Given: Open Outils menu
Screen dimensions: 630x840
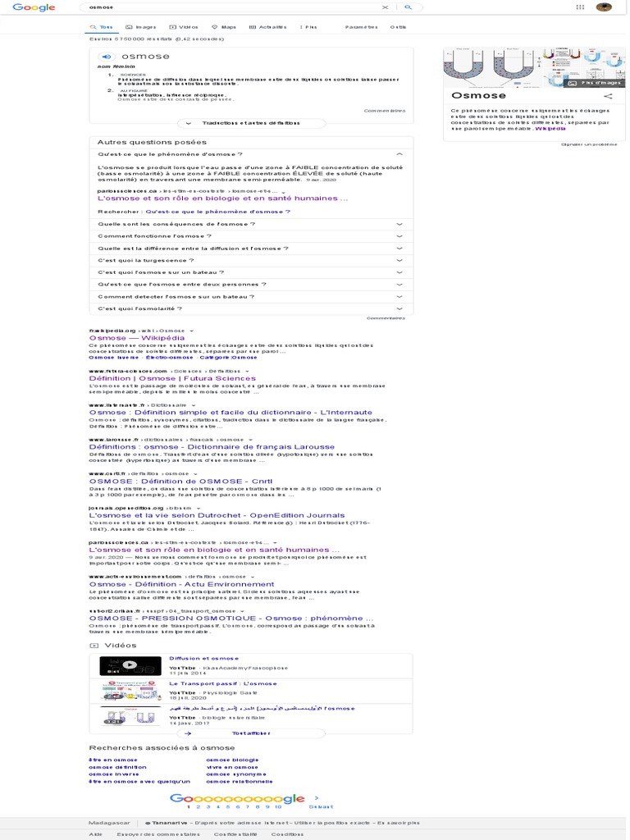Looking at the screenshot, I should tap(398, 27).
